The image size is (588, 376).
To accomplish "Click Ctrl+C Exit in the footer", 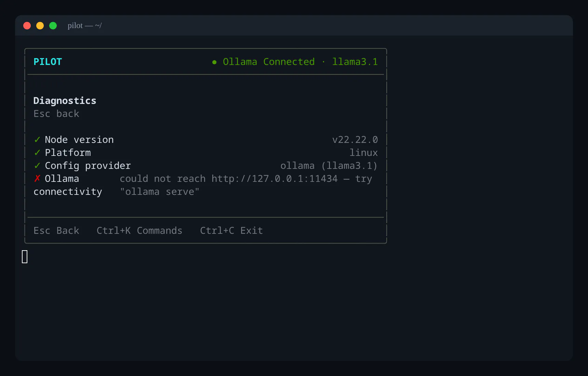I will click(231, 231).
